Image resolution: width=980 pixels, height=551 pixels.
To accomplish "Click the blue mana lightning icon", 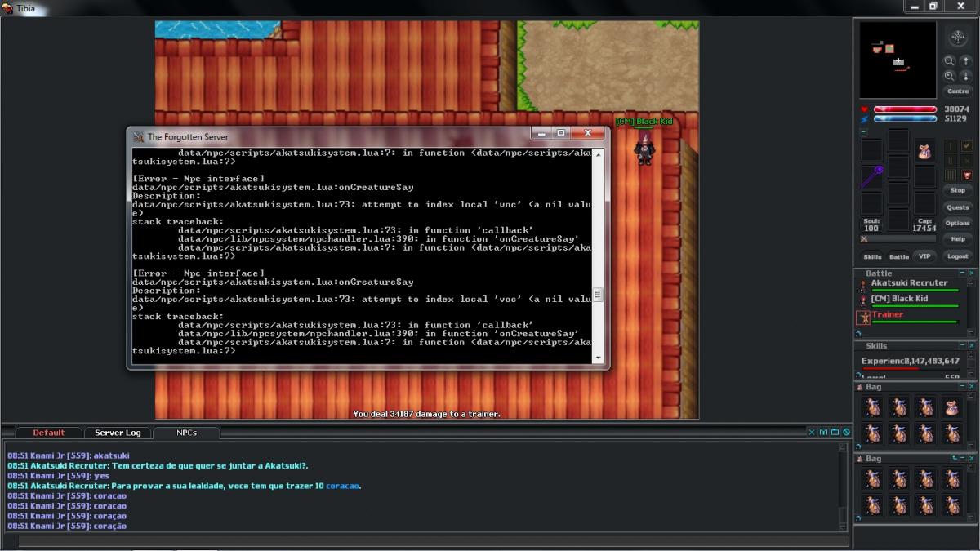I will pos(865,119).
